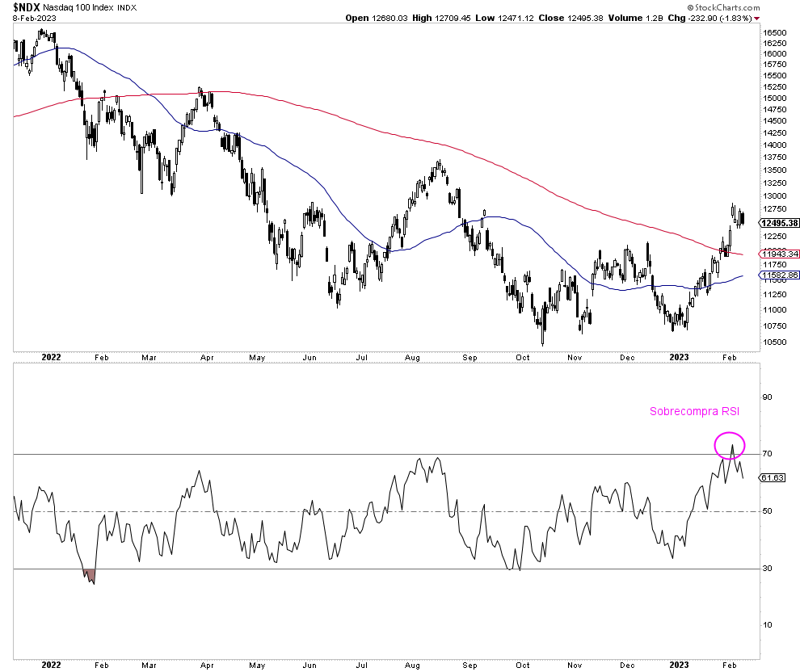This screenshot has width=800, height=672.
Task: Click the brown oversold RSI shaded area
Action: (90, 575)
